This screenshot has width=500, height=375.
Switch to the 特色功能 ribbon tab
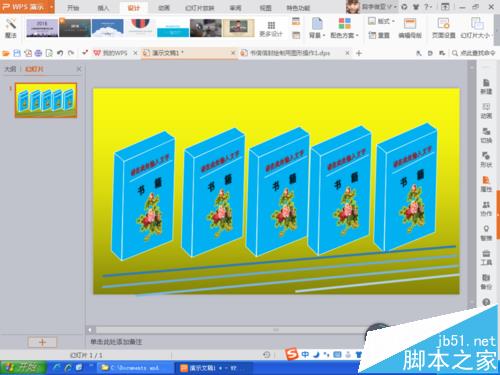(298, 8)
